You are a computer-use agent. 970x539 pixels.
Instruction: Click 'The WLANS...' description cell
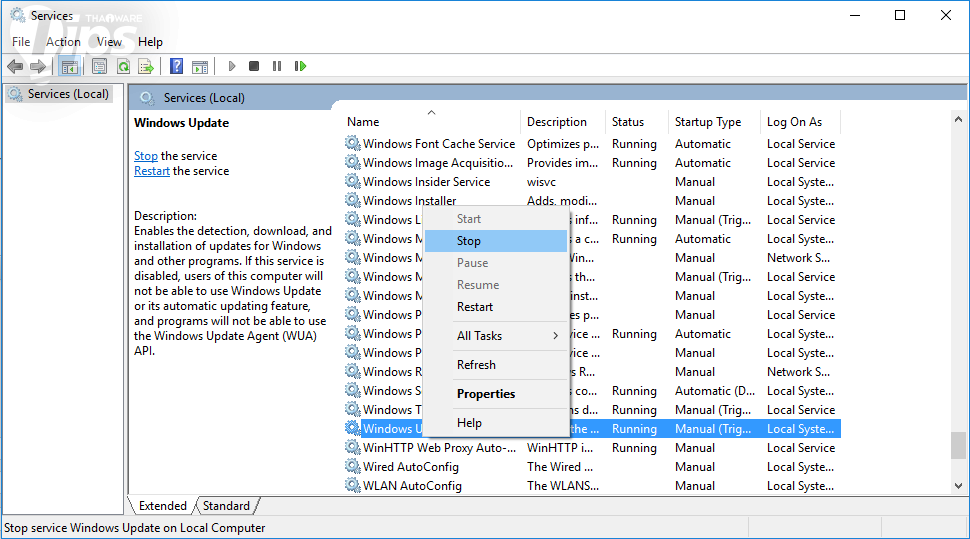click(563, 486)
